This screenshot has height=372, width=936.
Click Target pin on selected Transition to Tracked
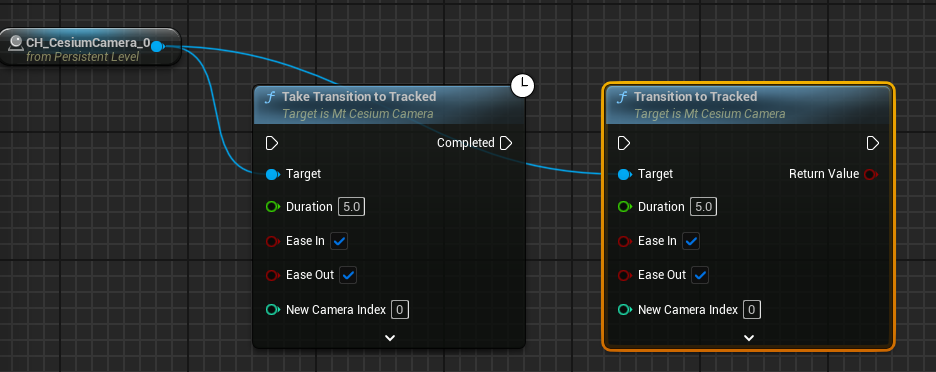pos(625,174)
